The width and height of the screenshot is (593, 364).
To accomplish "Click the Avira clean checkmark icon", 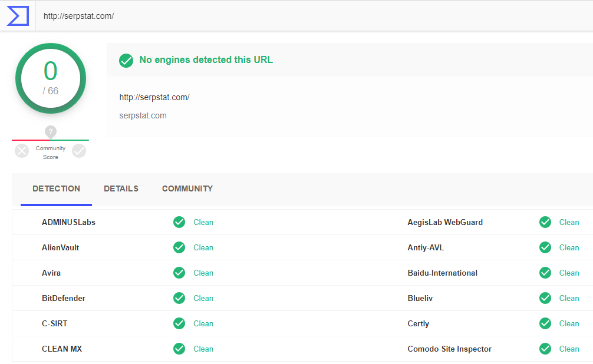I will pos(179,273).
